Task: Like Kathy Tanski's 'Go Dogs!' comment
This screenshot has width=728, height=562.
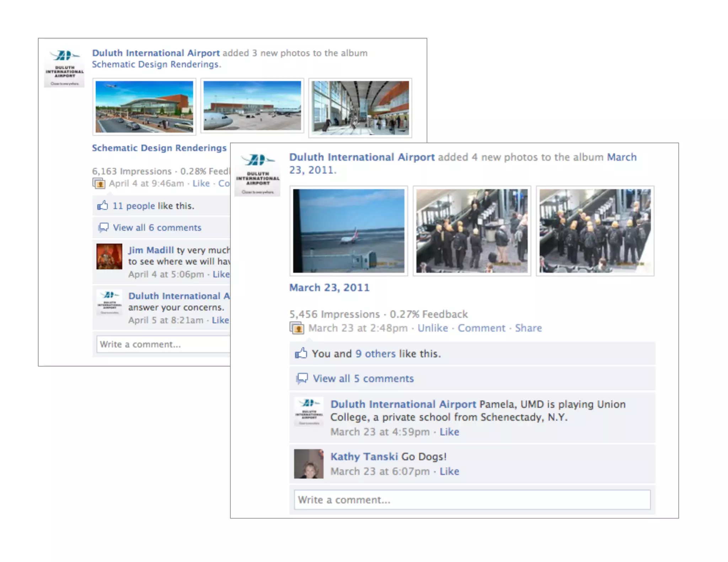Action: 449,471
